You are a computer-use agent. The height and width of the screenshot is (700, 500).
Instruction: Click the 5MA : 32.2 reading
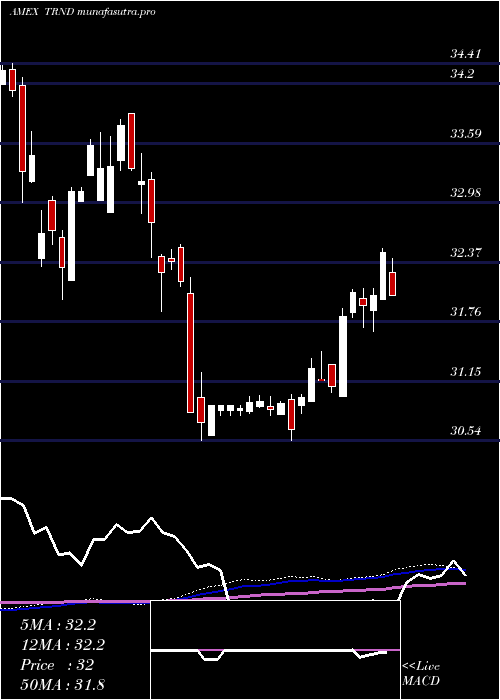click(58, 625)
